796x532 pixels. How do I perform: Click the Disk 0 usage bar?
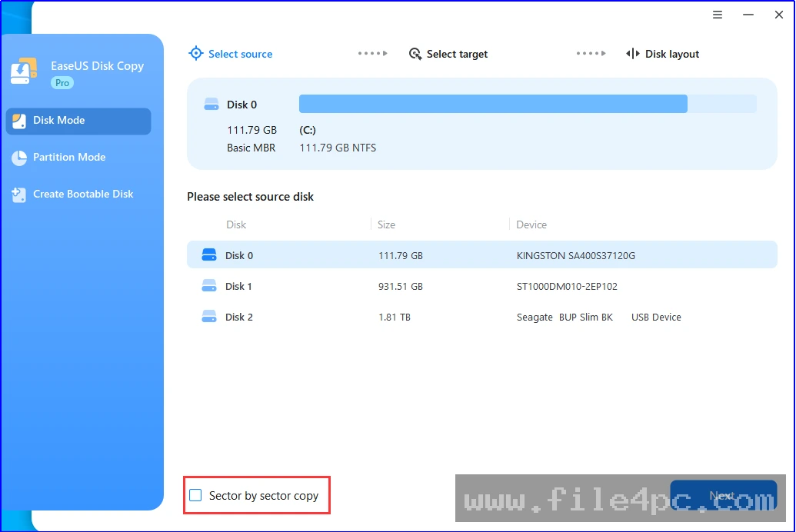click(x=528, y=104)
